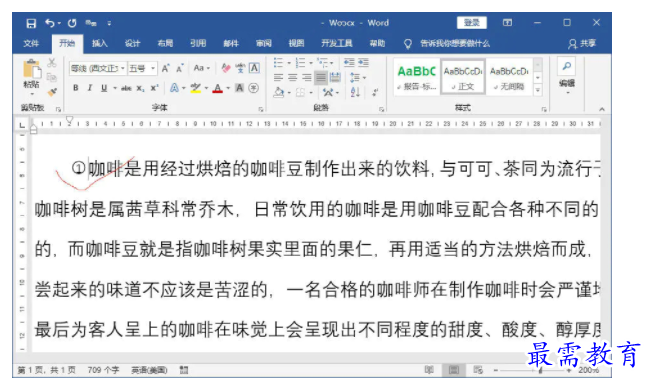Apply a numbered list
This screenshot has width=649, height=386.
pyautogui.click(x=300, y=63)
